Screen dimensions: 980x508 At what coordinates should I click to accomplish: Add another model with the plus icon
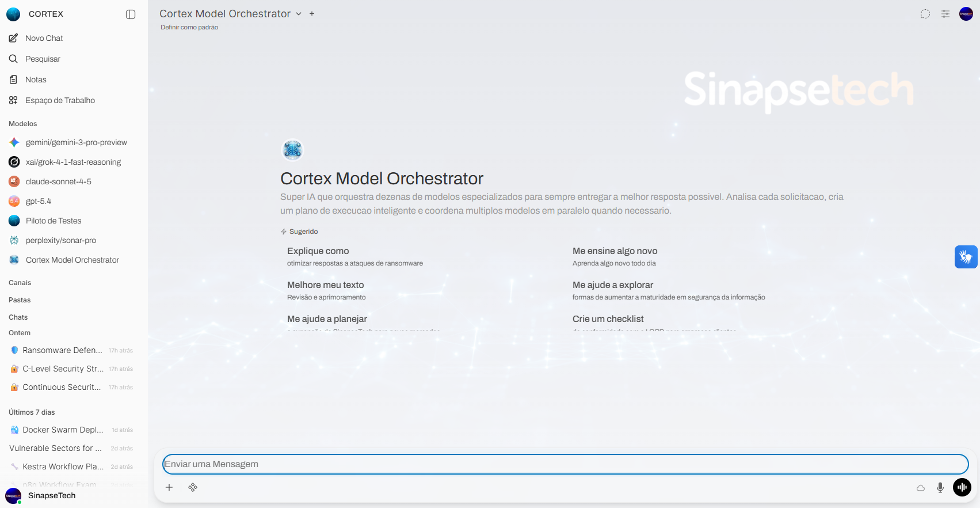coord(312,14)
